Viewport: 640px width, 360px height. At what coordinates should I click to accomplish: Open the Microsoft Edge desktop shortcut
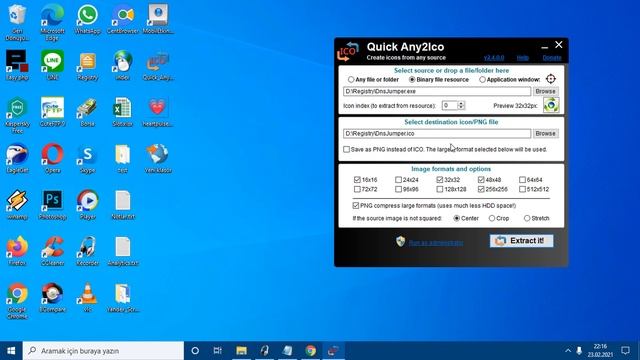pyautogui.click(x=52, y=22)
